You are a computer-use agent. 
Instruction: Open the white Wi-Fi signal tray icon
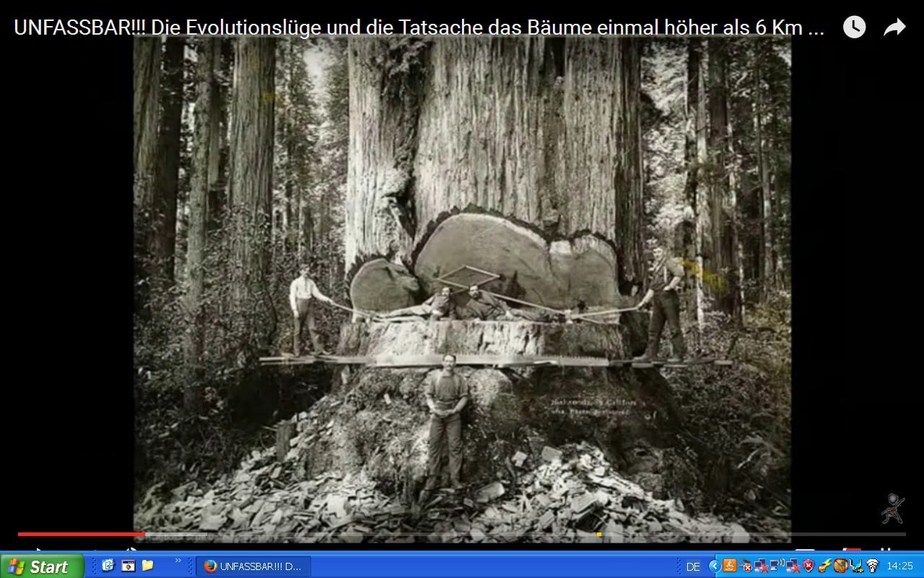click(x=872, y=566)
